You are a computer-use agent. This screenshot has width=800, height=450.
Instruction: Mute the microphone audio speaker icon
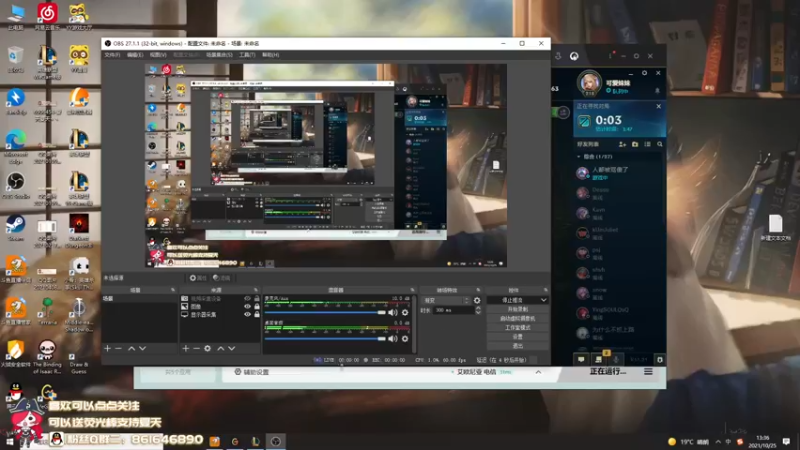[x=392, y=312]
